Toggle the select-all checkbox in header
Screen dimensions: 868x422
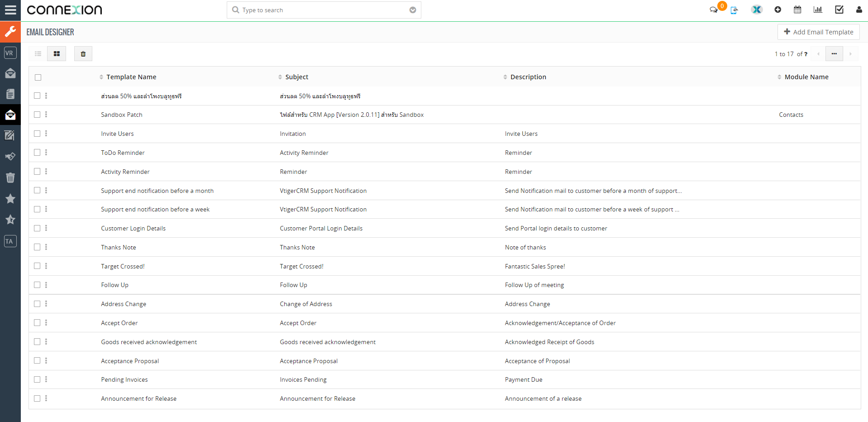(38, 77)
